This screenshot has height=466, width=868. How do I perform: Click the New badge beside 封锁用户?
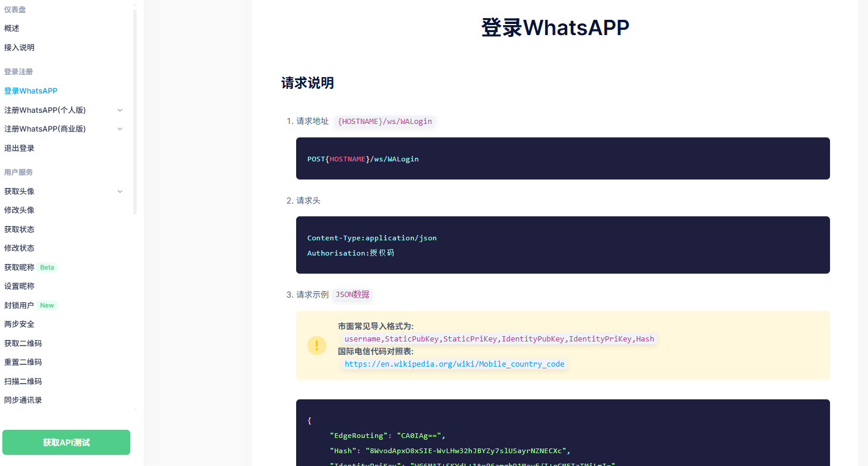pyautogui.click(x=47, y=305)
